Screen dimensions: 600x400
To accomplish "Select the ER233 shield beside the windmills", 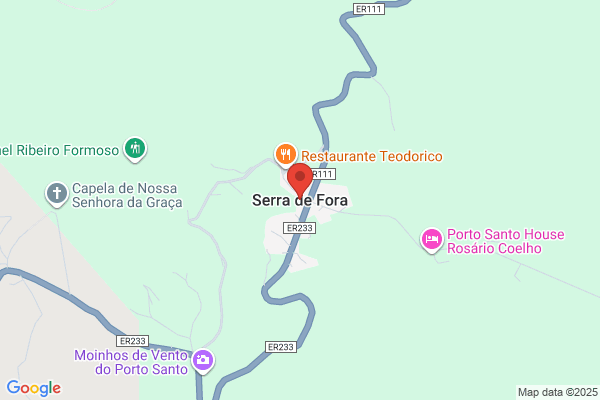I will (x=132, y=341).
